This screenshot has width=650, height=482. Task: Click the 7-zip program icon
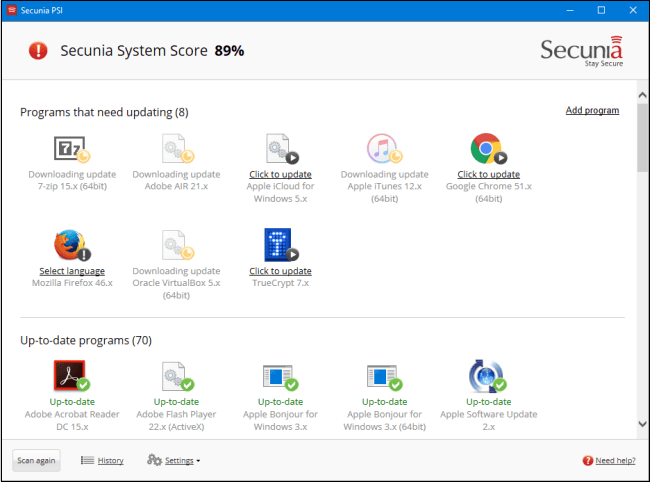[x=71, y=148]
